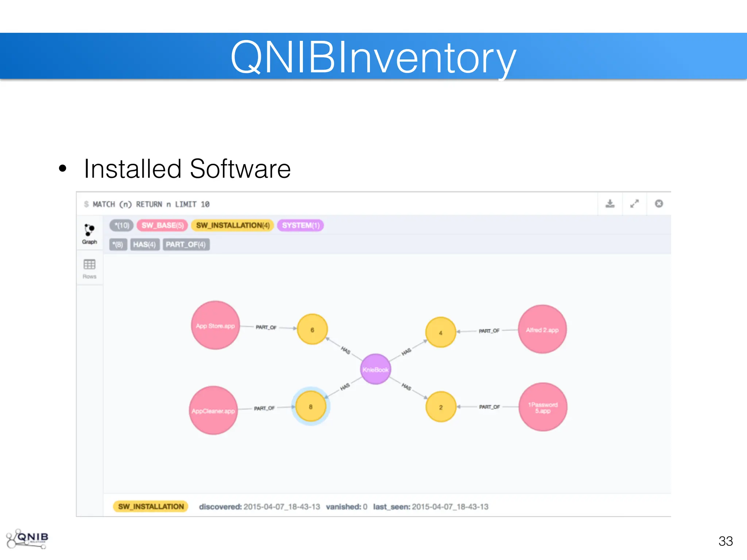Select the purple KnieBook system node

click(375, 369)
